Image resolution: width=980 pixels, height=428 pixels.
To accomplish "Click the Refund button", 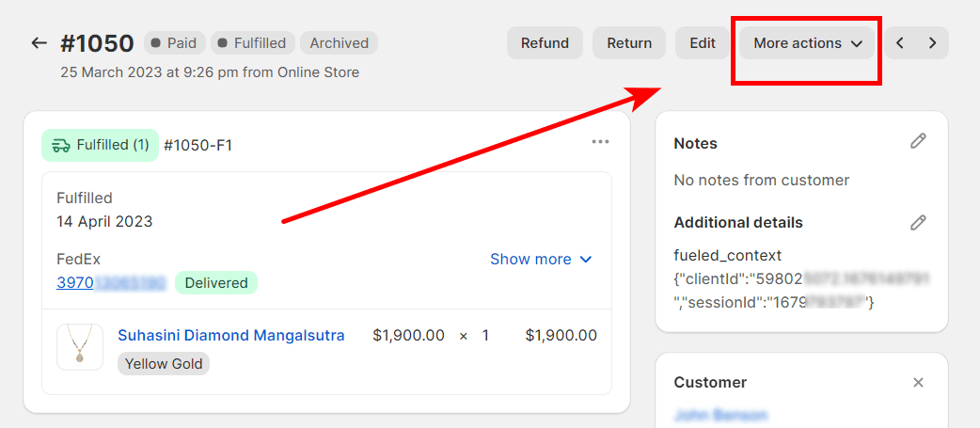I will click(x=545, y=43).
